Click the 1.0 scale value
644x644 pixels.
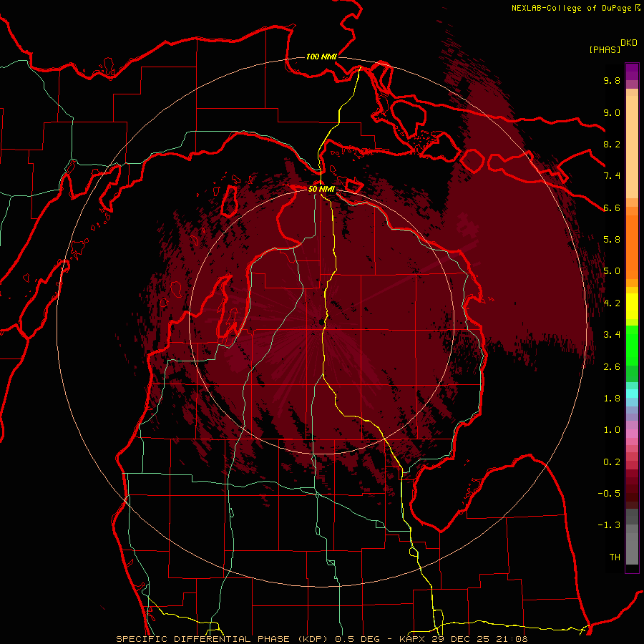(x=612, y=430)
